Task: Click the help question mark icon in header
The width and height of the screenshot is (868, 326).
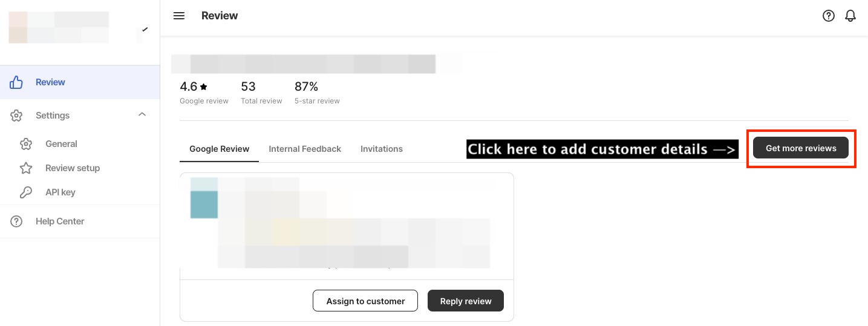Action: 829,16
